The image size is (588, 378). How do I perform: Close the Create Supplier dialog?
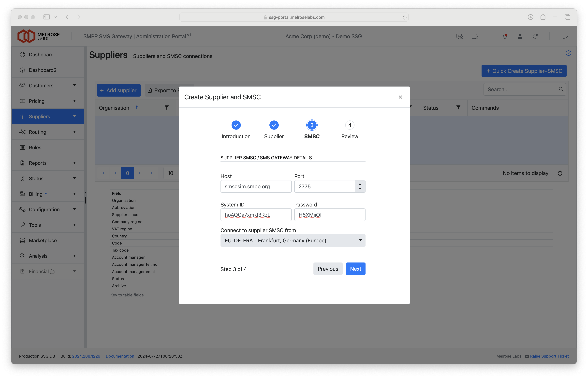[400, 97]
